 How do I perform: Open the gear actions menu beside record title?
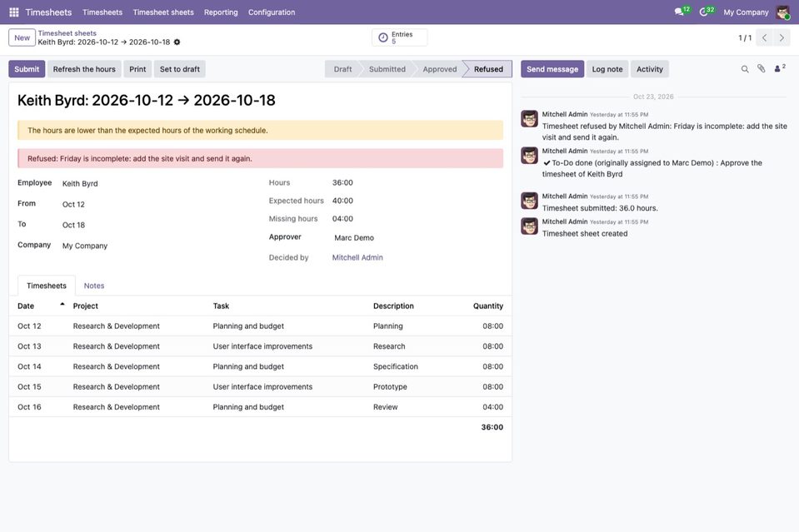(177, 42)
